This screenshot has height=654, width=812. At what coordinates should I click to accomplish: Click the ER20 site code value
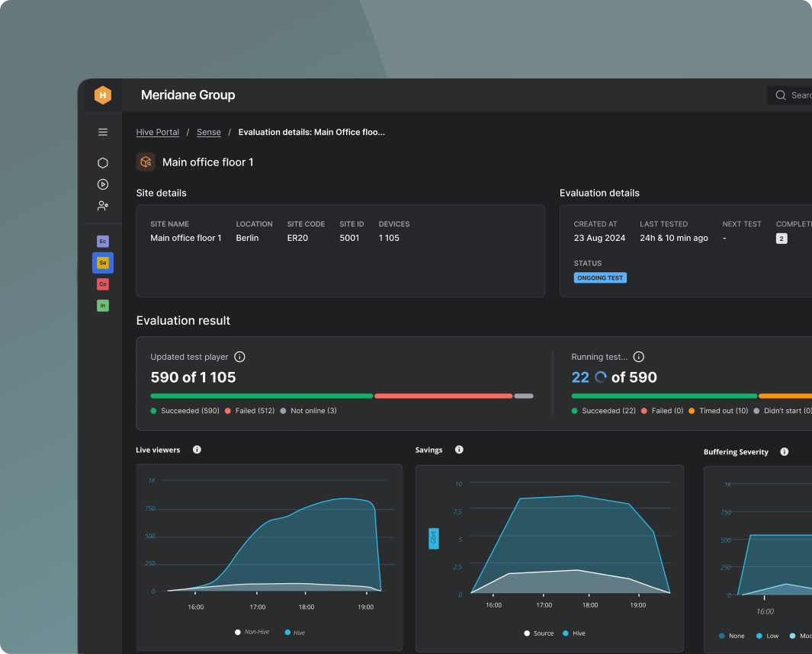pyautogui.click(x=297, y=238)
